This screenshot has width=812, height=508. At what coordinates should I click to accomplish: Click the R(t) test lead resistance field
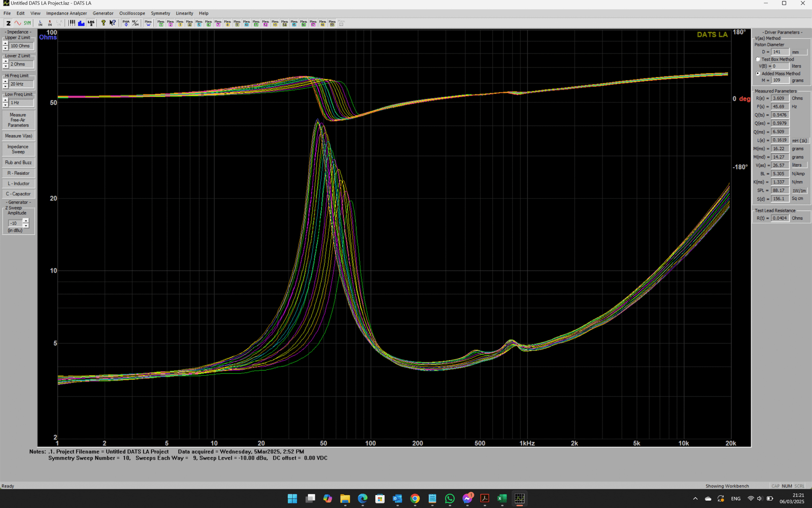780,218
